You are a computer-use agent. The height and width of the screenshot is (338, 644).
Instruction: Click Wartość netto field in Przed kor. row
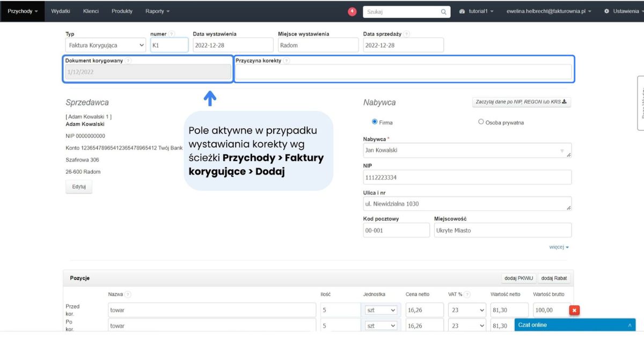[x=509, y=310]
